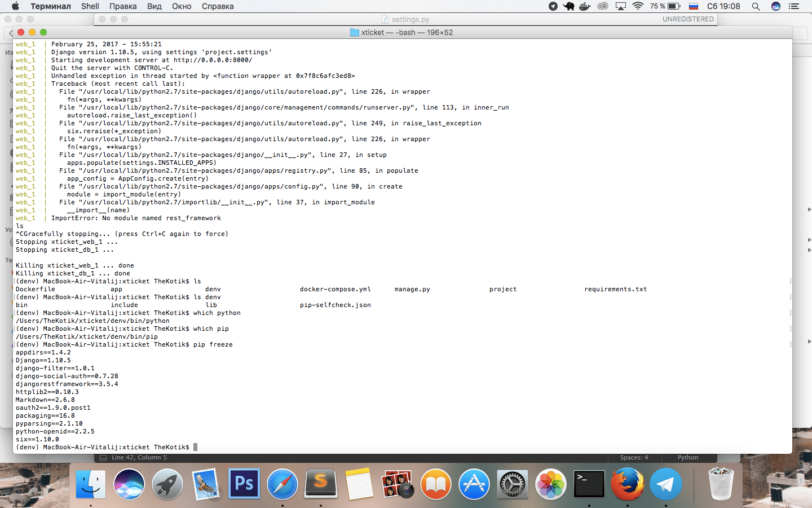This screenshot has height=508, width=812.
Task: Minimize Terminal with the yellow button
Action: pos(32,32)
